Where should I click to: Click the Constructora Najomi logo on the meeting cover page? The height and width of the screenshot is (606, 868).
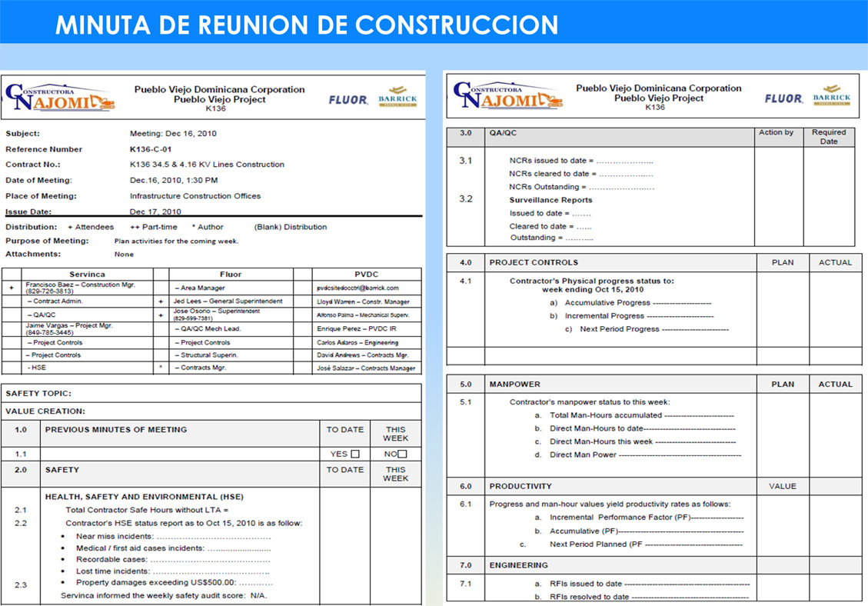pyautogui.click(x=60, y=97)
